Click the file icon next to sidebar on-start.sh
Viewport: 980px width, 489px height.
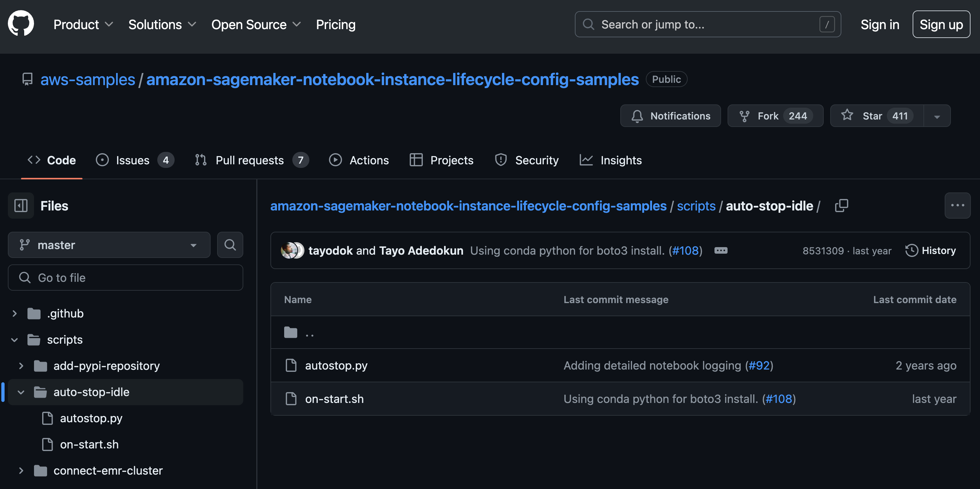tap(47, 444)
